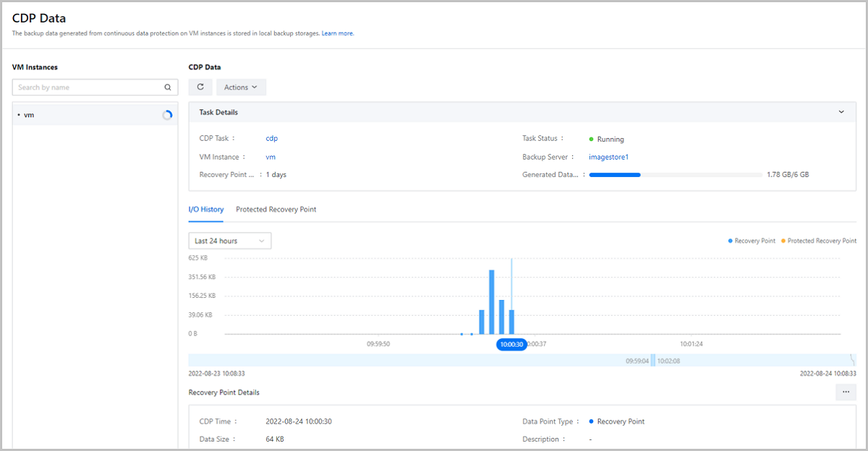Viewport: 868px width, 451px height.
Task: Toggle the Protected Recovery Point legend marker
Action: [x=783, y=241]
